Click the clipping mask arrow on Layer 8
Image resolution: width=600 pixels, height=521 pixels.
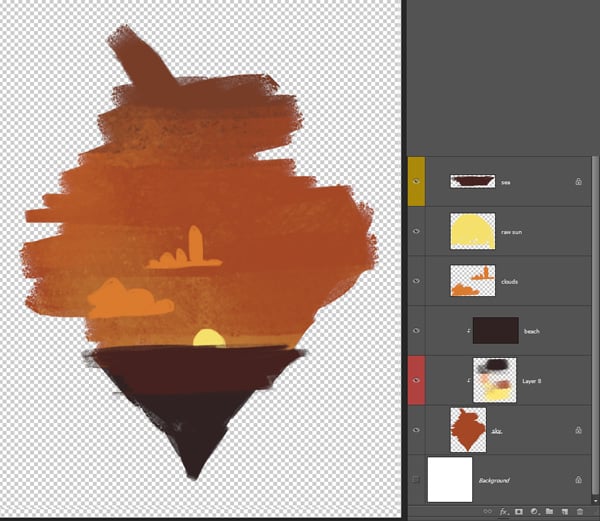[x=468, y=381]
